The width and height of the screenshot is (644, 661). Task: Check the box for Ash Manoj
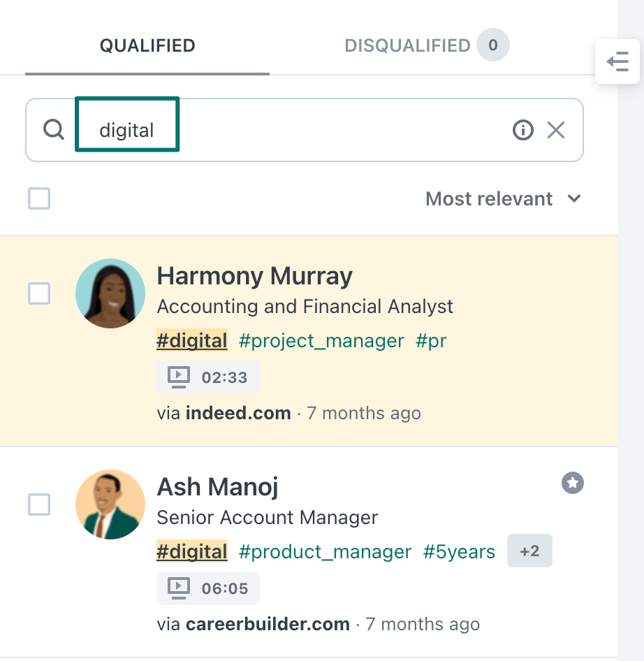[39, 504]
